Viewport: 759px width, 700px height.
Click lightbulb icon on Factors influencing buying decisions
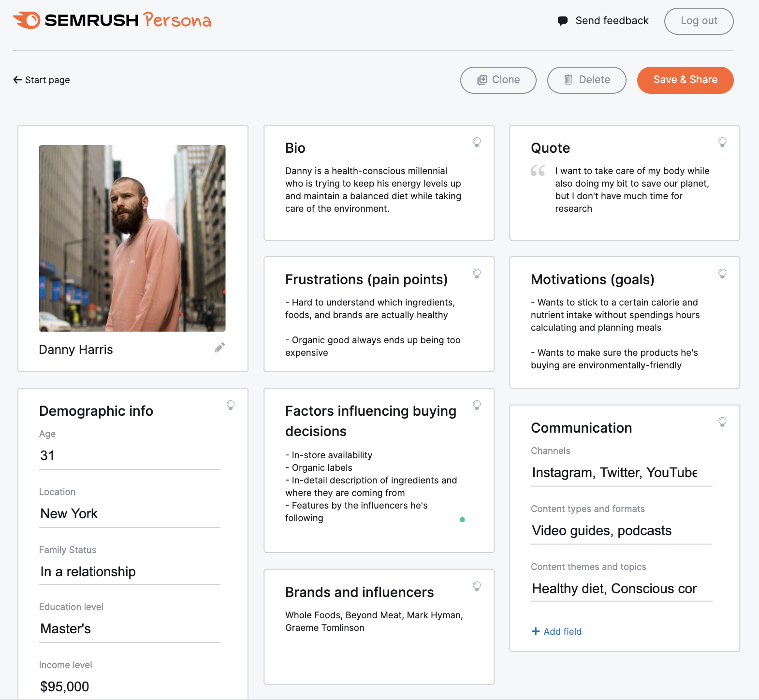click(x=477, y=405)
